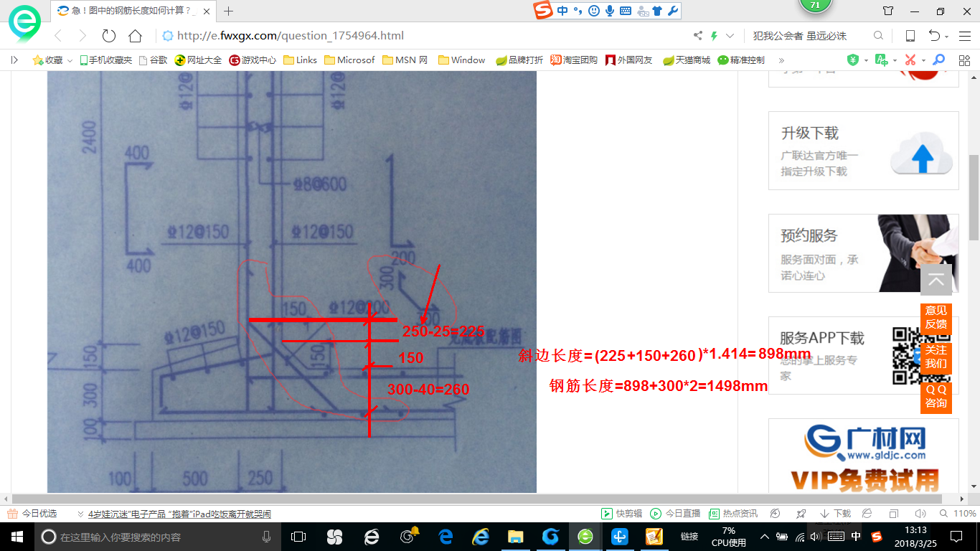Go back to previous page
The width and height of the screenshot is (980, 551).
(59, 36)
